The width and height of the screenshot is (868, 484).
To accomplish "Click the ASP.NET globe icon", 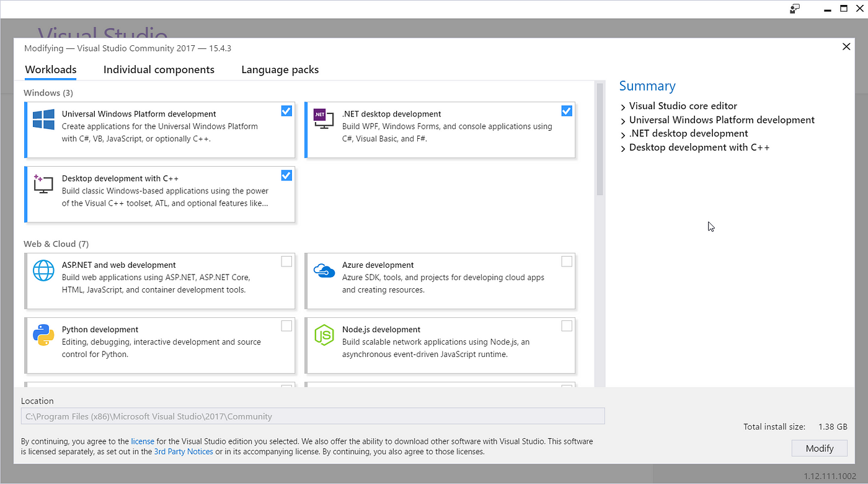I will 43,270.
